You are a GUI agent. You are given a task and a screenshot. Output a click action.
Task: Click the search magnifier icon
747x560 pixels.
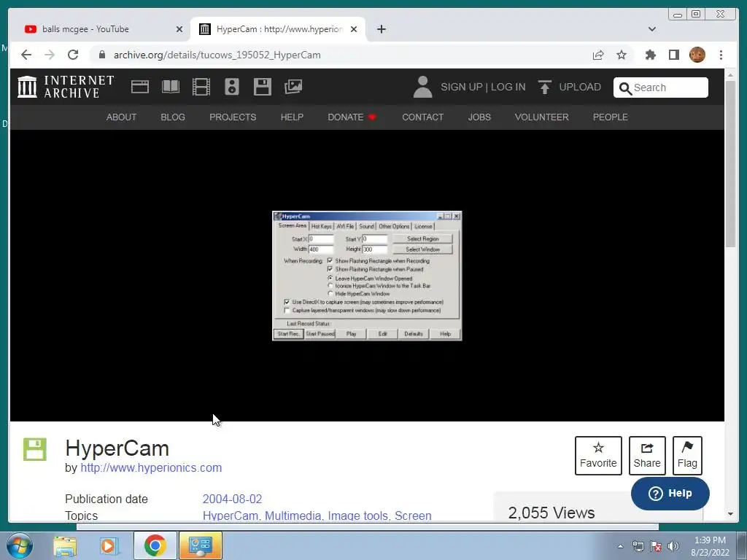click(625, 88)
